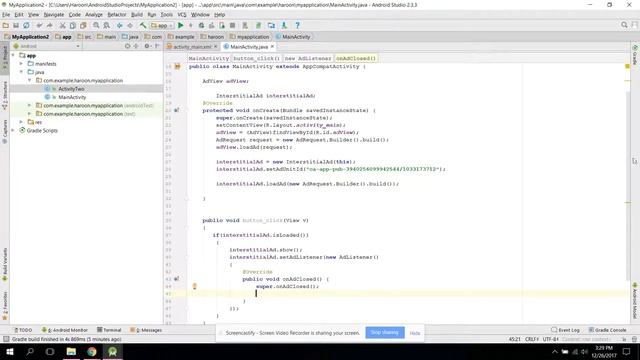Open the Android Monitor tool window

65,330
